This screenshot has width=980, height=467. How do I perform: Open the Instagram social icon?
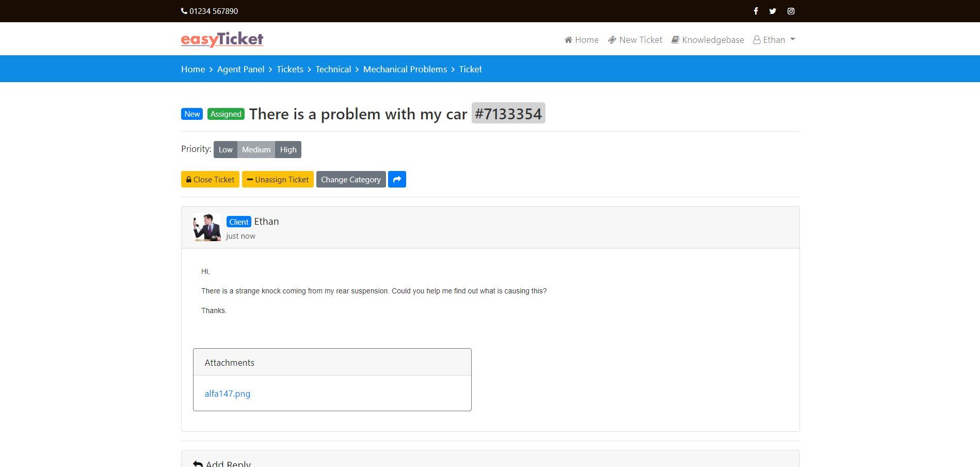791,11
